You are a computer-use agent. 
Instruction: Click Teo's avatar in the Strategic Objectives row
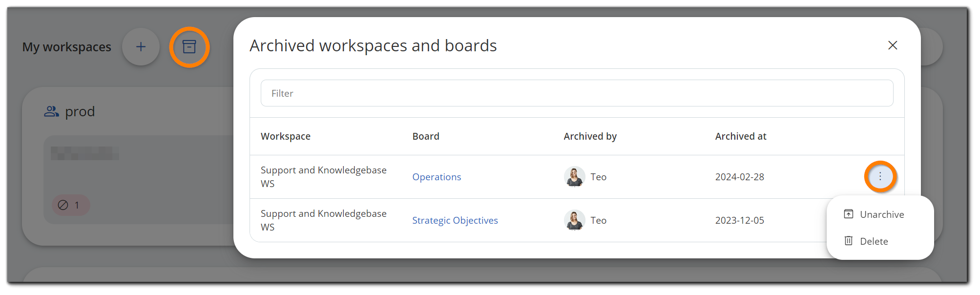pos(574,220)
